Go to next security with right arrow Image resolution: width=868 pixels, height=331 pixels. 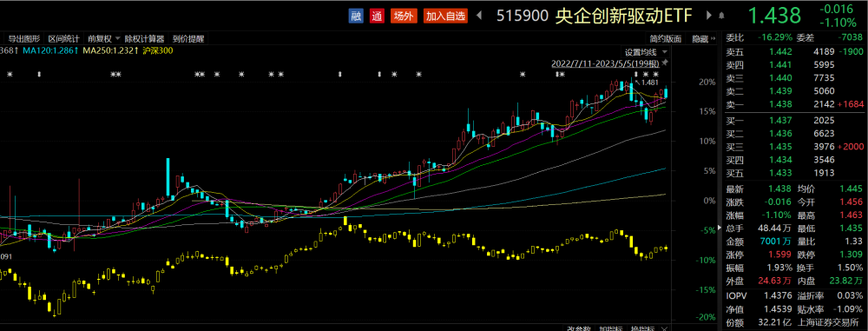[710, 17]
